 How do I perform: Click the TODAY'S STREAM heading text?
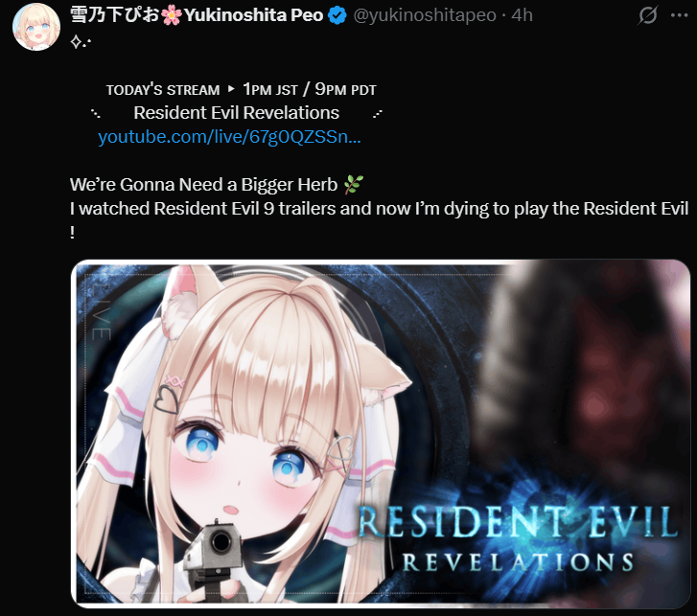coord(163,90)
